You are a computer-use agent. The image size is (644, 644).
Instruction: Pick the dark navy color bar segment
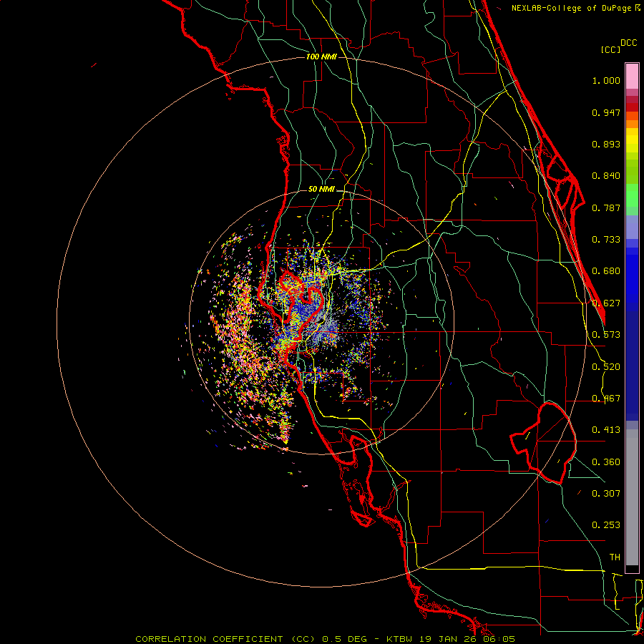point(632,366)
